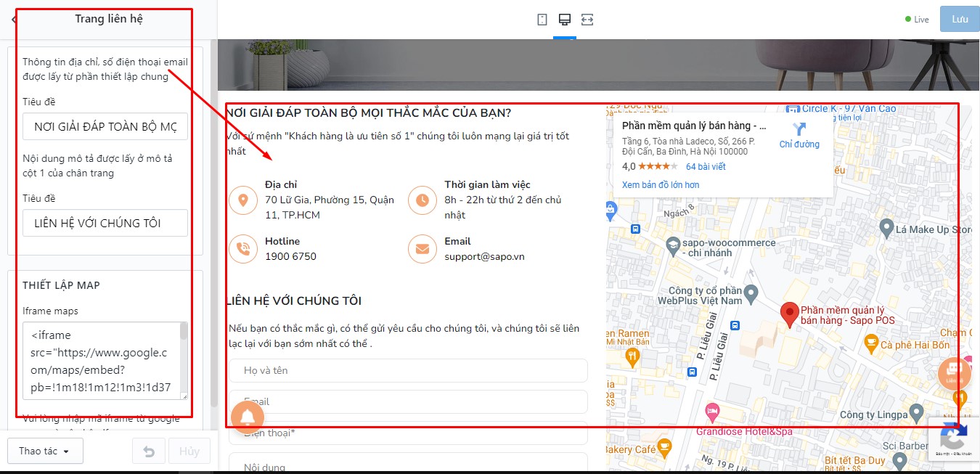Open the Thao tác dropdown
Viewport: 980px width, 474px height.
click(x=45, y=451)
